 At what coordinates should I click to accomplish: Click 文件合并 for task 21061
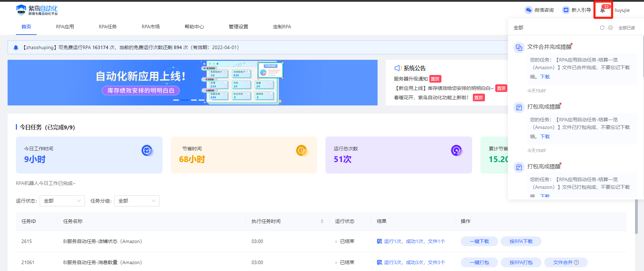(566, 262)
